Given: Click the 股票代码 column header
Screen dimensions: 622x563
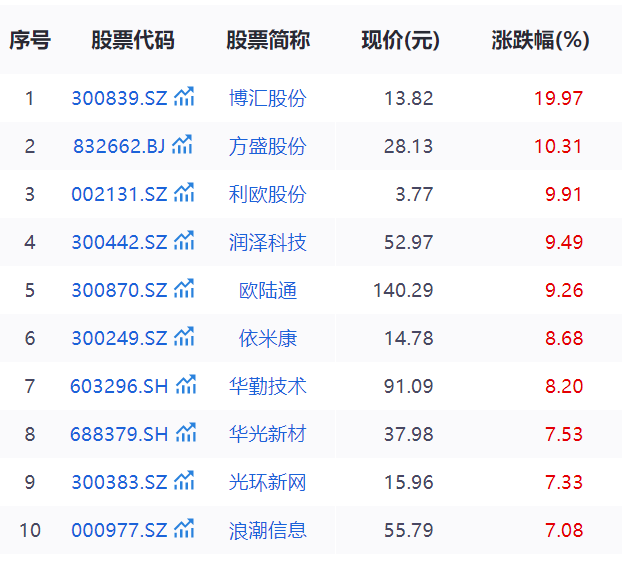Looking at the screenshot, I should point(133,40).
